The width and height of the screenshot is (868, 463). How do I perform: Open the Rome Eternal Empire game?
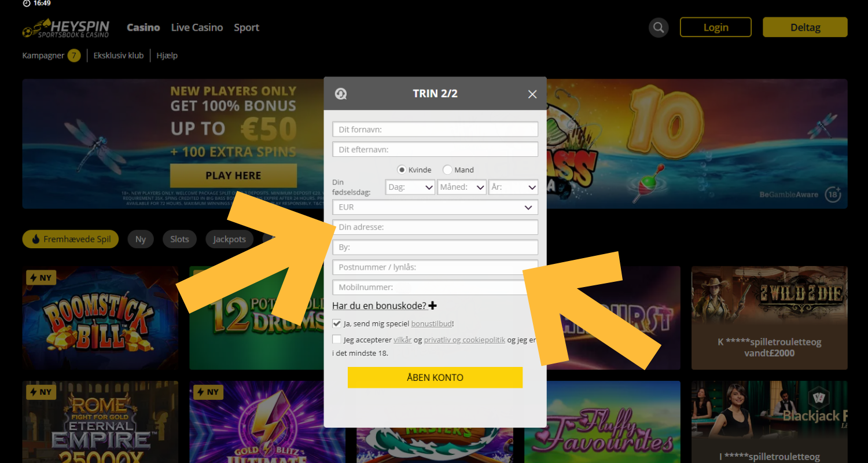pos(100,422)
